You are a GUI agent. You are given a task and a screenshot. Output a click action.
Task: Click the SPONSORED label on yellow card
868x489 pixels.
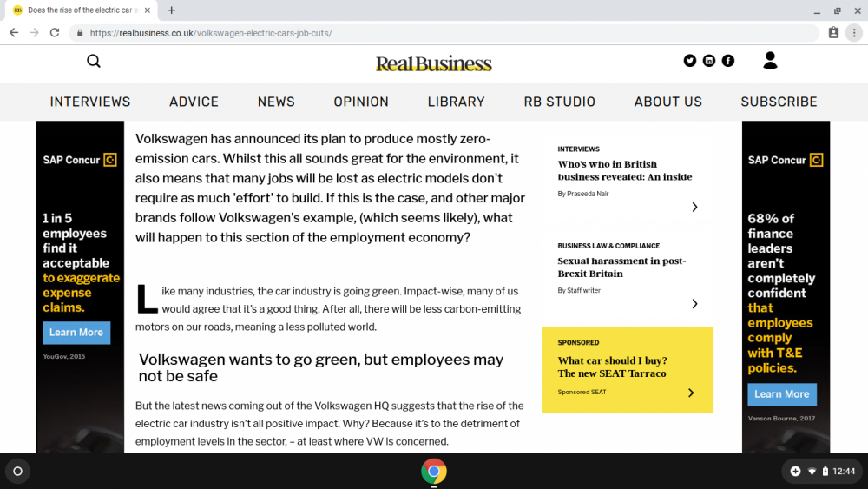(x=578, y=342)
